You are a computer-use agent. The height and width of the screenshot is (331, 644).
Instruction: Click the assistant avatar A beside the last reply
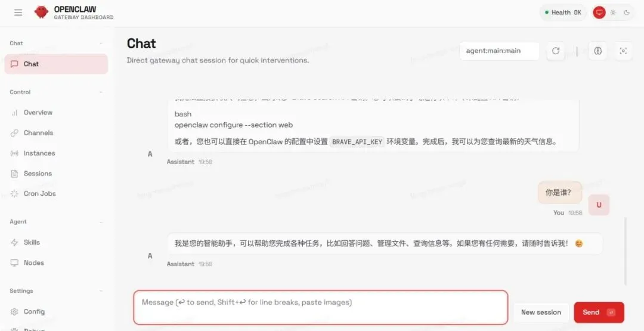coord(150,256)
